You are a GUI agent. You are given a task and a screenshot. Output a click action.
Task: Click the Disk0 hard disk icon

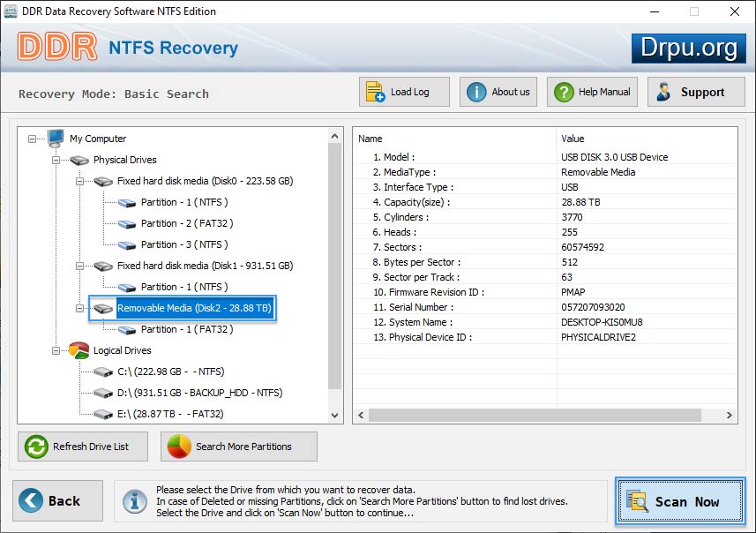pos(103,182)
